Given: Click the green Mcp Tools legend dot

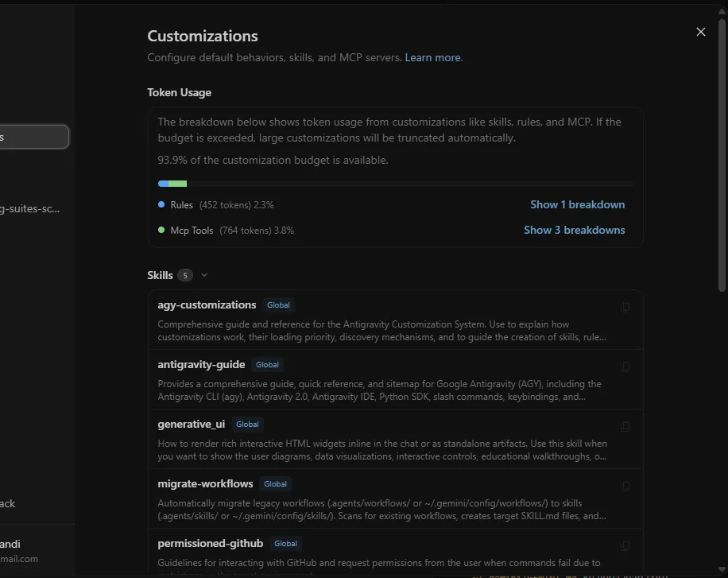Looking at the screenshot, I should tap(161, 230).
